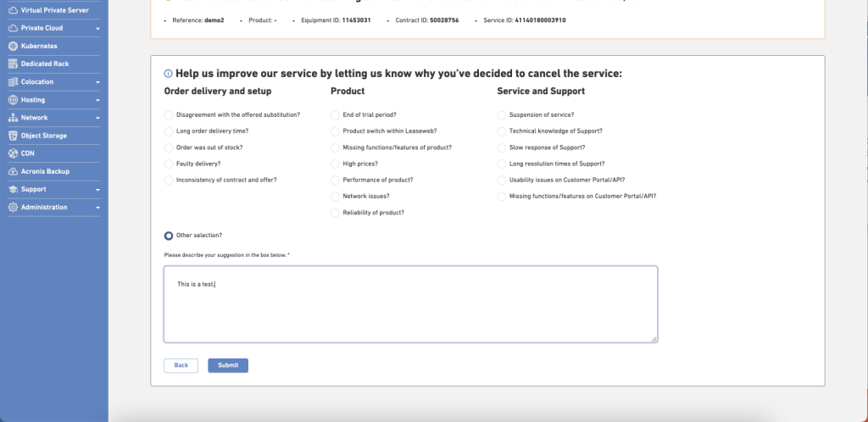Choose 'Technical knowledge of Support?' radio
Image resolution: width=868 pixels, height=422 pixels.
(x=502, y=131)
